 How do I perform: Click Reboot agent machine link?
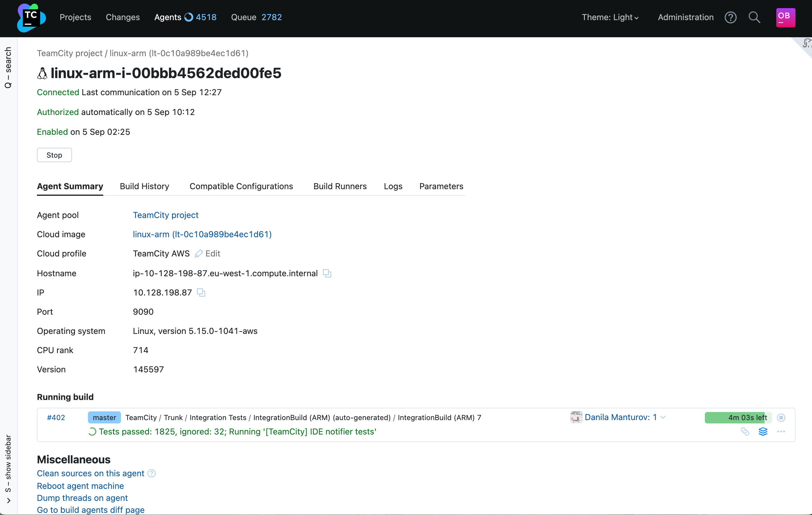click(x=80, y=486)
